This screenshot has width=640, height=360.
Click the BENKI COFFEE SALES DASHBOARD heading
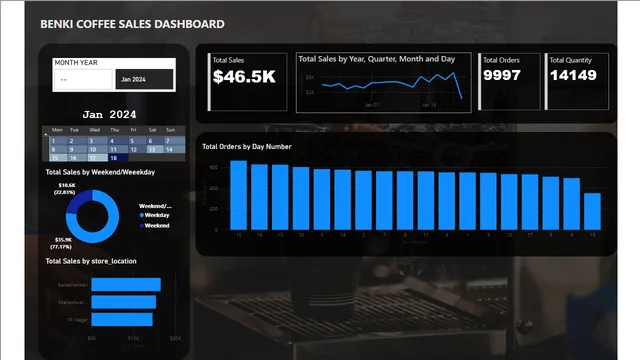click(132, 24)
